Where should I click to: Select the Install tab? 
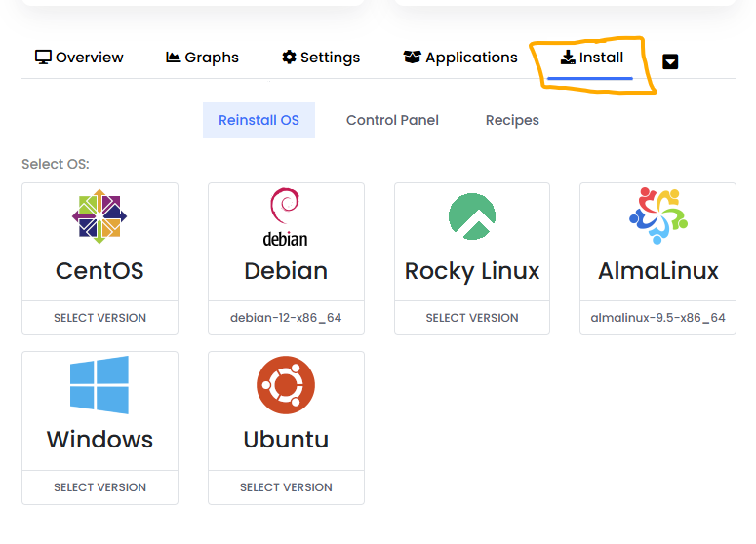tap(591, 58)
